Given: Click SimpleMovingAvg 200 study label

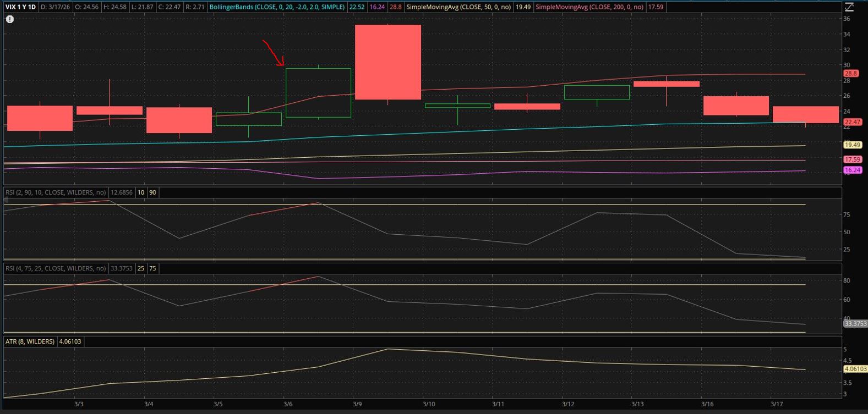Looking at the screenshot, I should tap(589, 7).
